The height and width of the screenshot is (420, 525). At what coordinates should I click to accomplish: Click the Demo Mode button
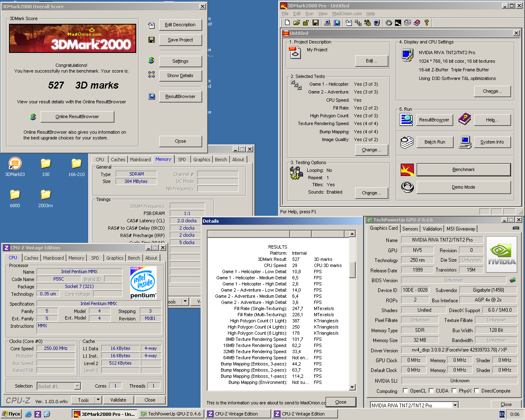[x=463, y=187]
